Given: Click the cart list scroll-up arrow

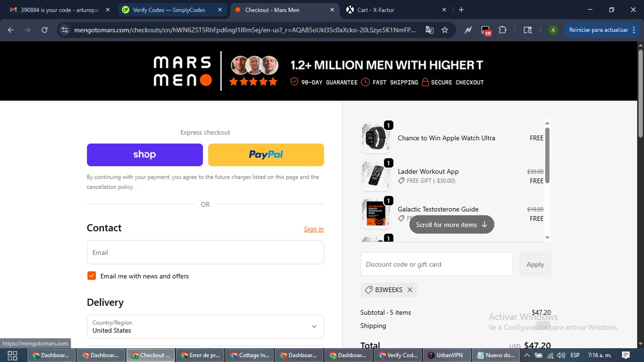Looking at the screenshot, I should 547,123.
